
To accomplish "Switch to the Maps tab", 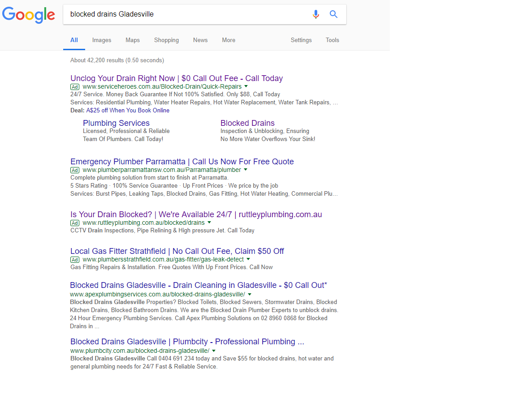I will click(133, 40).
